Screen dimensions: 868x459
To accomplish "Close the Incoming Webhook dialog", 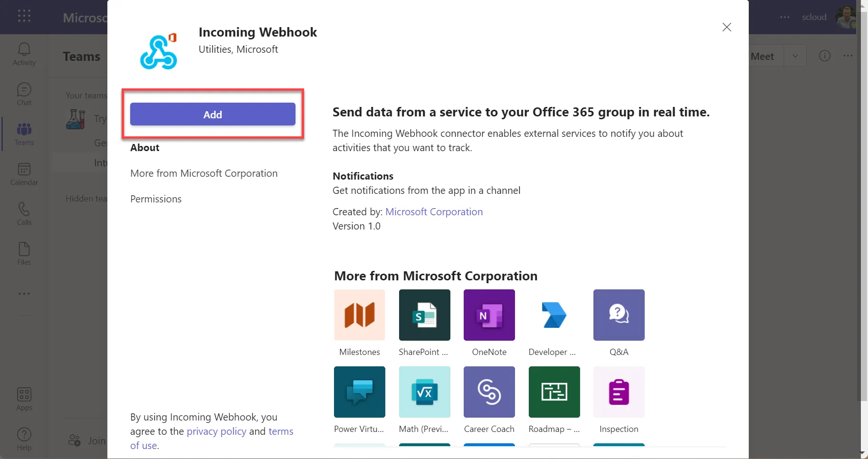I will (726, 27).
